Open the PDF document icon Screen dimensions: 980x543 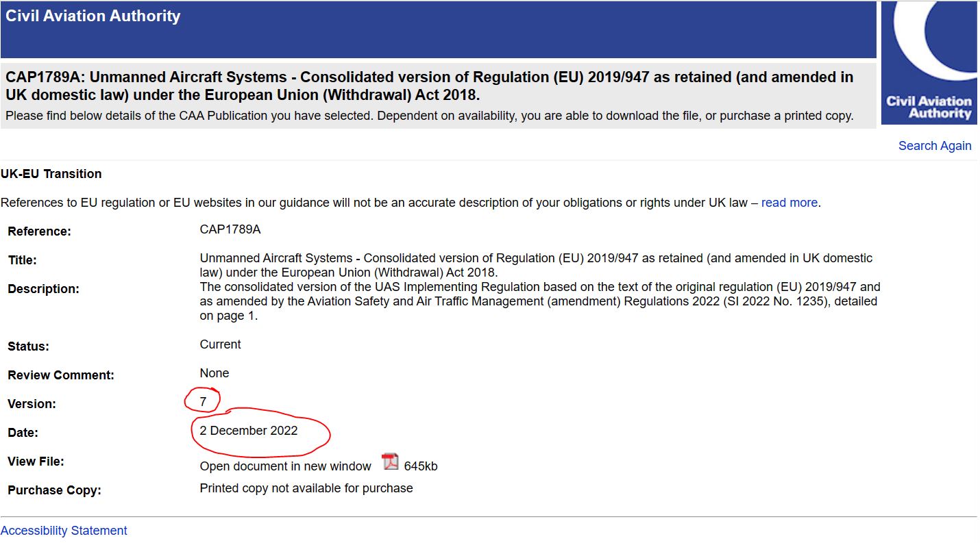pos(390,462)
